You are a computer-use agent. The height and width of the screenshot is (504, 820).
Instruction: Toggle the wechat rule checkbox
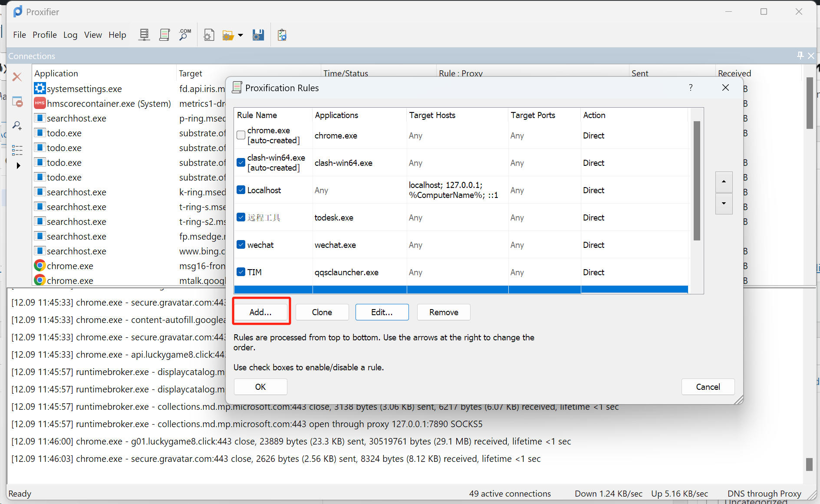tap(241, 244)
